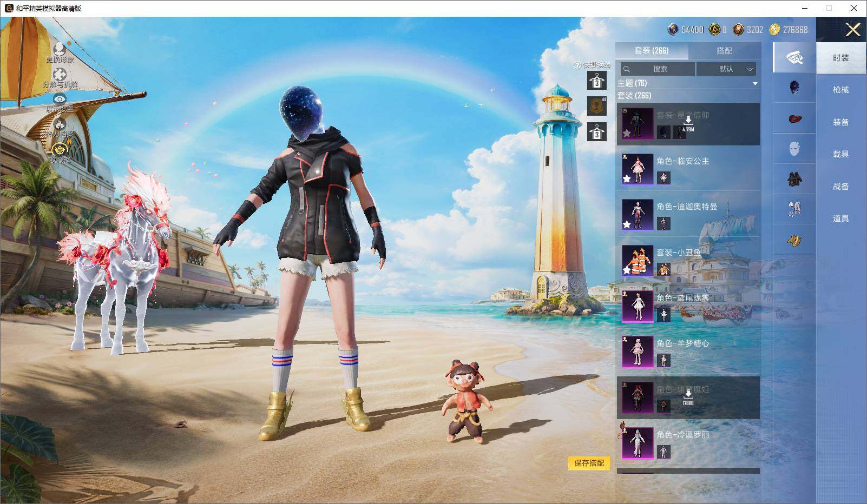The image size is (867, 504).
Task: Select the white pants category icon
Action: tap(794, 209)
